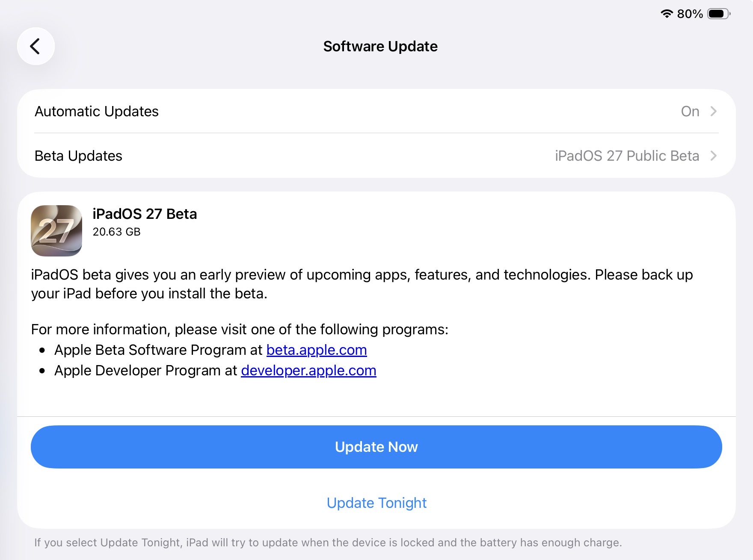Tap the 20.63 GB size label

pyautogui.click(x=116, y=232)
